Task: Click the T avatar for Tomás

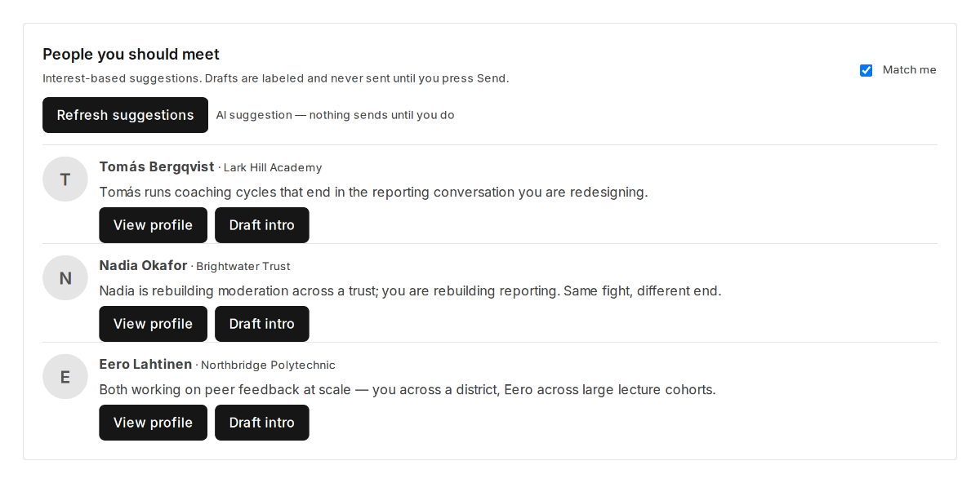Action: click(65, 179)
